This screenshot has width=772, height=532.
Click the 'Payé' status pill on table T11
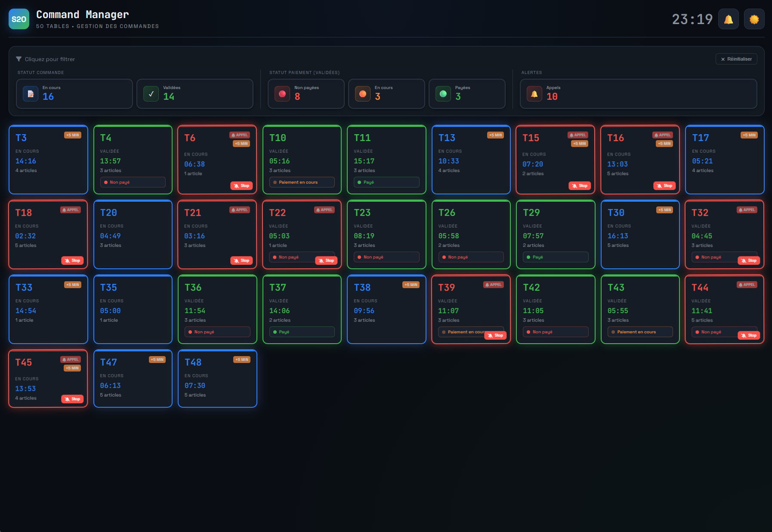point(386,182)
